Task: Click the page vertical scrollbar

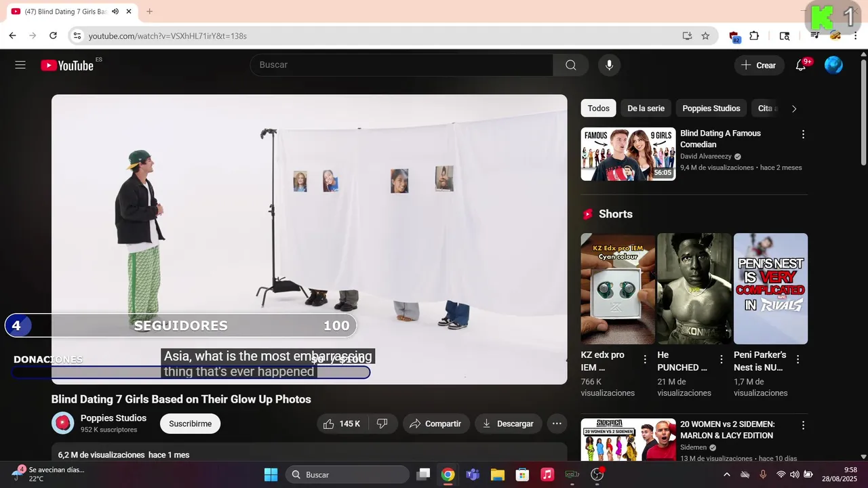Action: 863,112
